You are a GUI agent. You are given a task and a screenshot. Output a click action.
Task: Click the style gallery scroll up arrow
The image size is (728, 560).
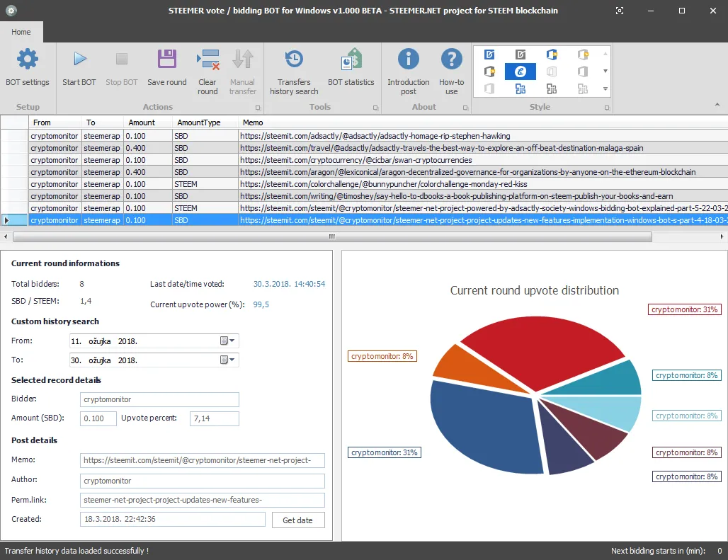605,54
